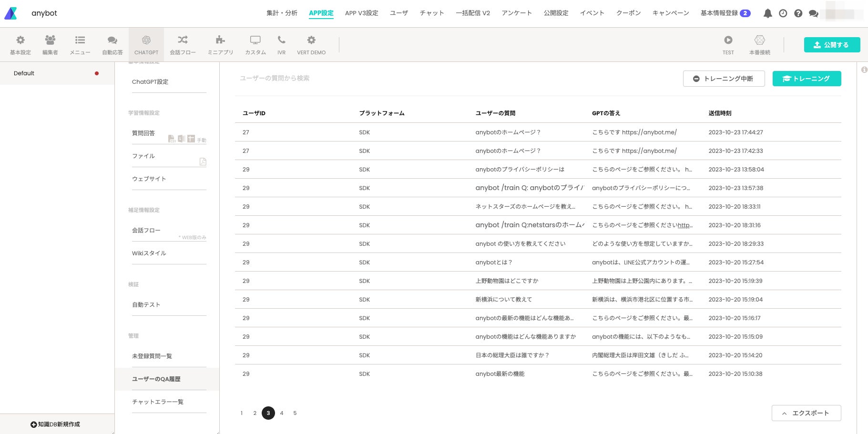Click the red status dot on Default
This screenshot has width=868, height=434.
[97, 73]
